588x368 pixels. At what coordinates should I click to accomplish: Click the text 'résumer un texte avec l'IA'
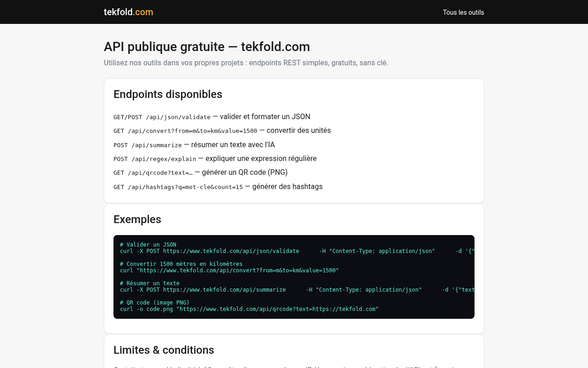pos(233,145)
